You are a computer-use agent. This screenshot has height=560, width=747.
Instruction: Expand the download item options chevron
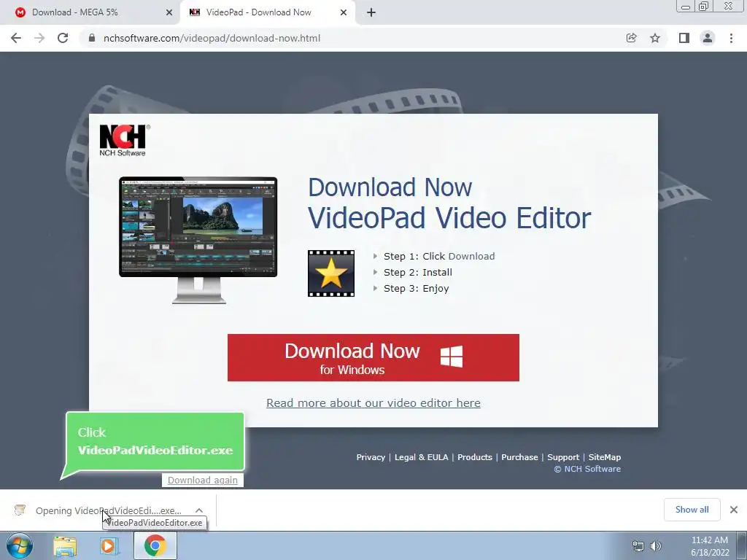(x=199, y=510)
